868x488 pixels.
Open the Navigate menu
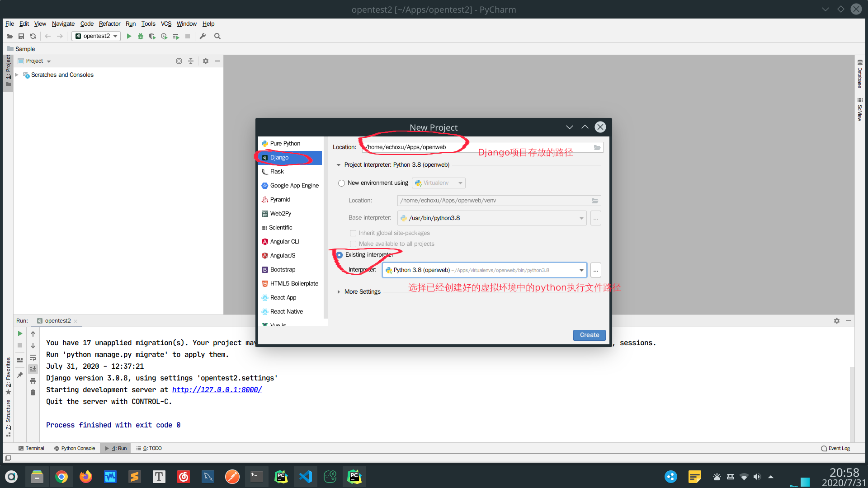click(x=63, y=23)
